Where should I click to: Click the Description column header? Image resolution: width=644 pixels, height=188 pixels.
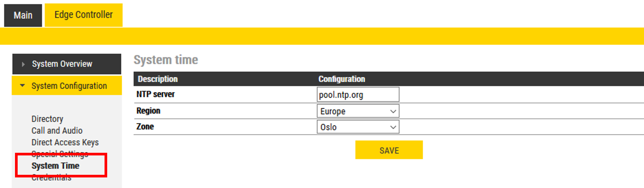coord(157,79)
